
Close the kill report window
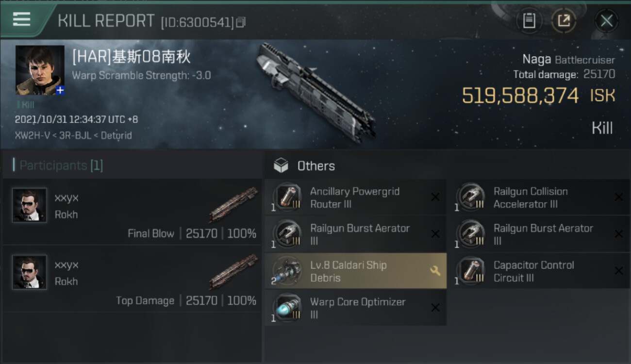(606, 21)
